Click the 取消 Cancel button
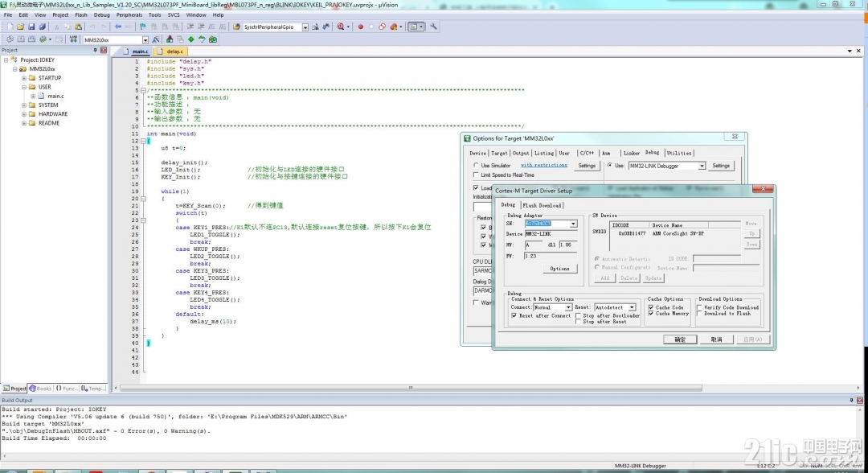This screenshot has width=868, height=473. tap(716, 339)
